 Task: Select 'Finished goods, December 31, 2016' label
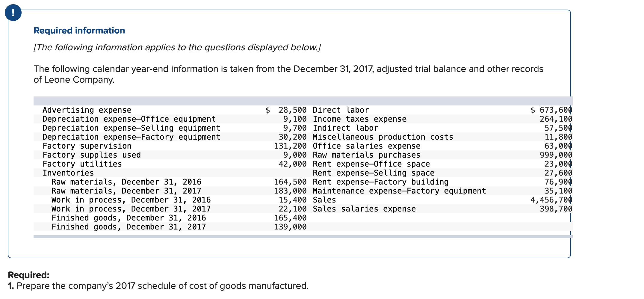(x=129, y=218)
